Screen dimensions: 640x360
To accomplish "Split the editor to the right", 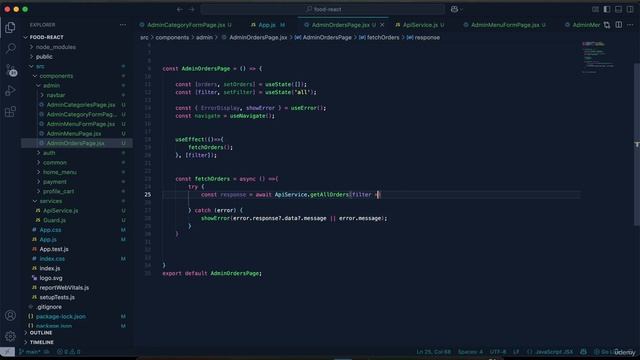I will click(619, 25).
